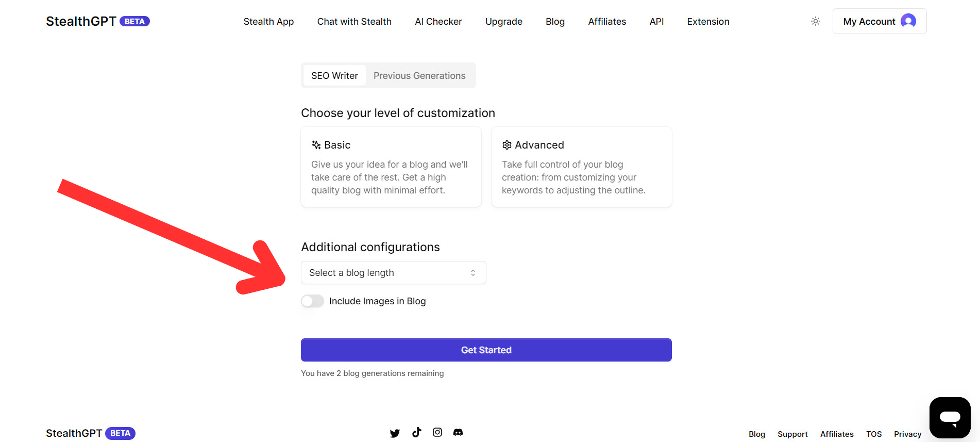Go to AI Checker in navigation
The image size is (980, 442).
(438, 22)
